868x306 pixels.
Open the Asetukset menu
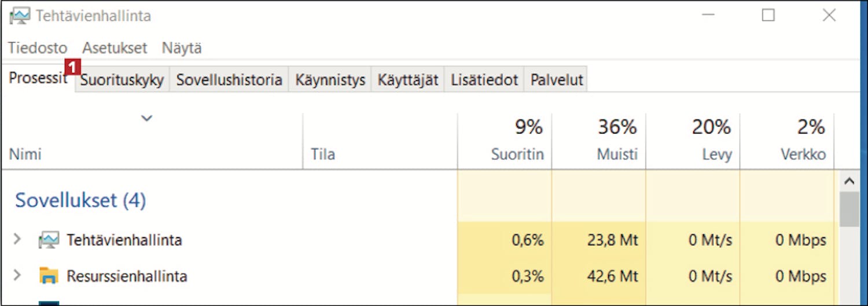click(x=115, y=48)
